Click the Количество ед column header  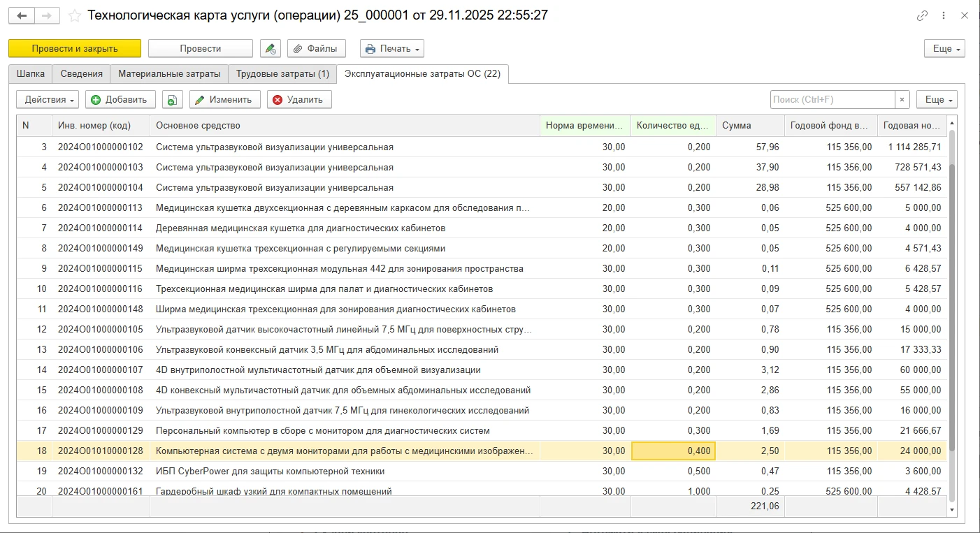(x=673, y=126)
